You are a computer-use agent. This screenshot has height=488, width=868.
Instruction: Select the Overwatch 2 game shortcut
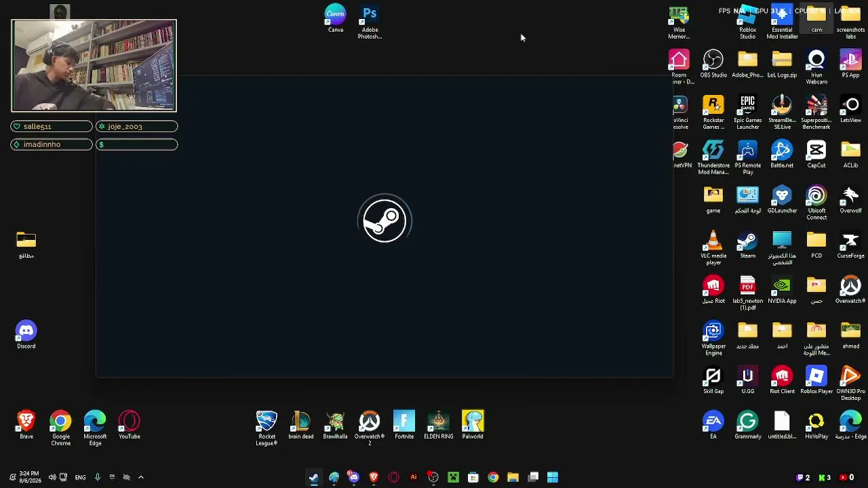coord(370,429)
